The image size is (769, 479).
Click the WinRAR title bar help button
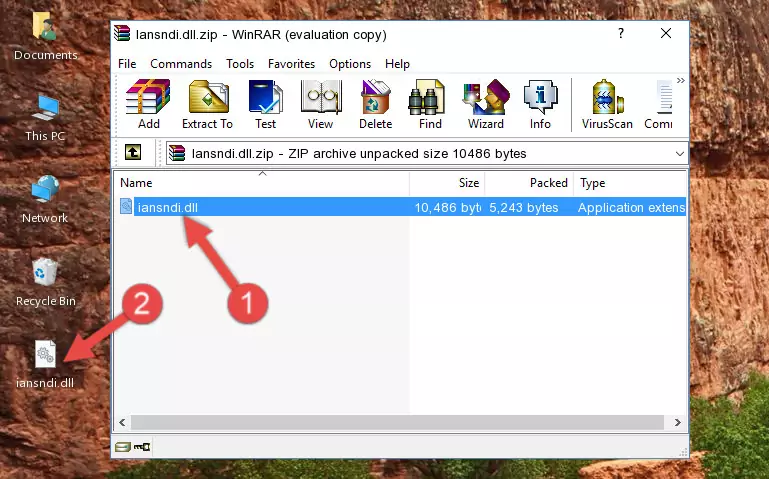pyautogui.click(x=621, y=33)
